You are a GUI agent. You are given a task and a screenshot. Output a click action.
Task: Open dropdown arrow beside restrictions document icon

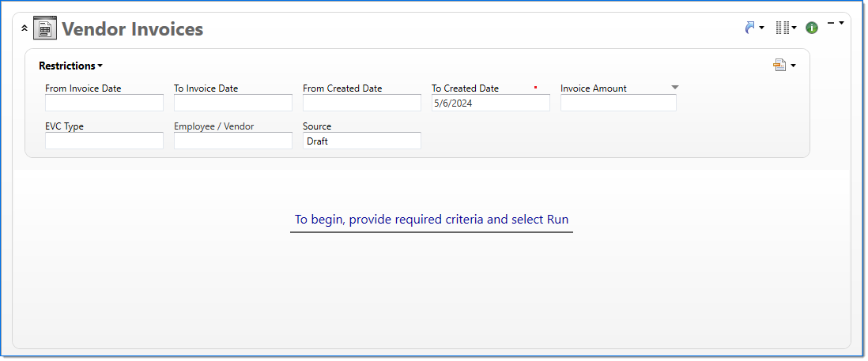[x=793, y=66]
